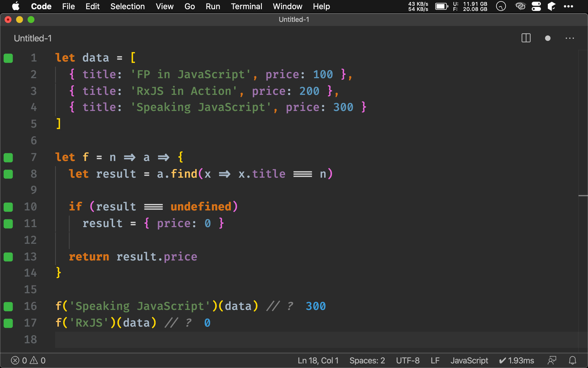
Task: Open notifications bell in status bar
Action: click(572, 361)
